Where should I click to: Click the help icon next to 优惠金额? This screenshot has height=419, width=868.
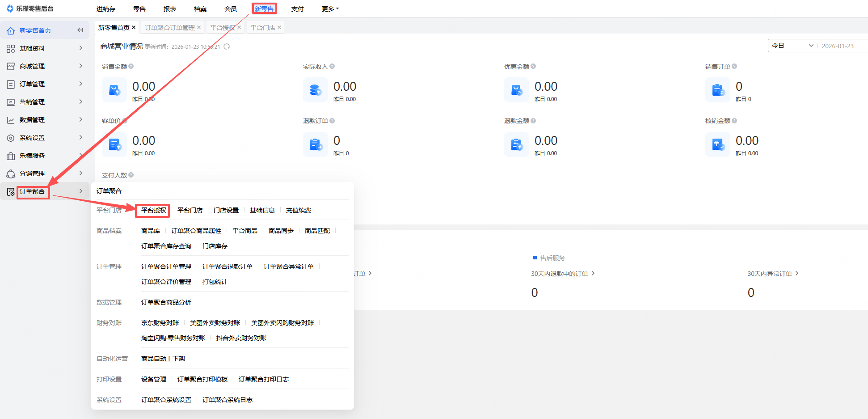(533, 66)
